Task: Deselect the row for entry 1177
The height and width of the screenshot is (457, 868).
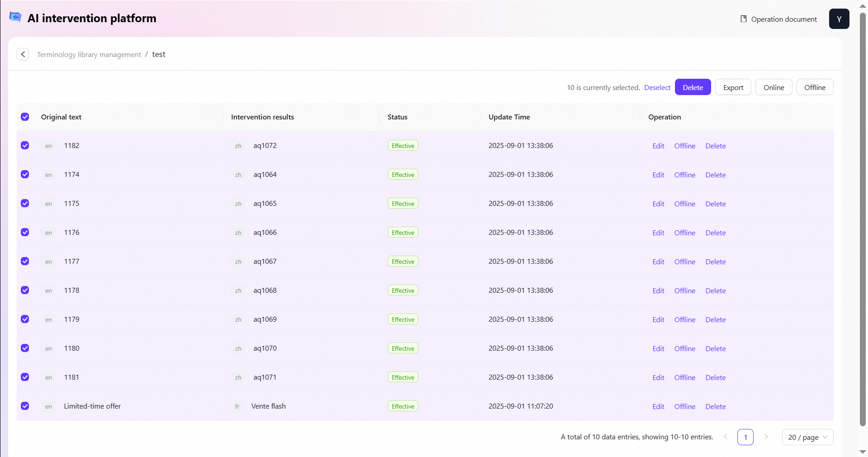Action: 25,261
